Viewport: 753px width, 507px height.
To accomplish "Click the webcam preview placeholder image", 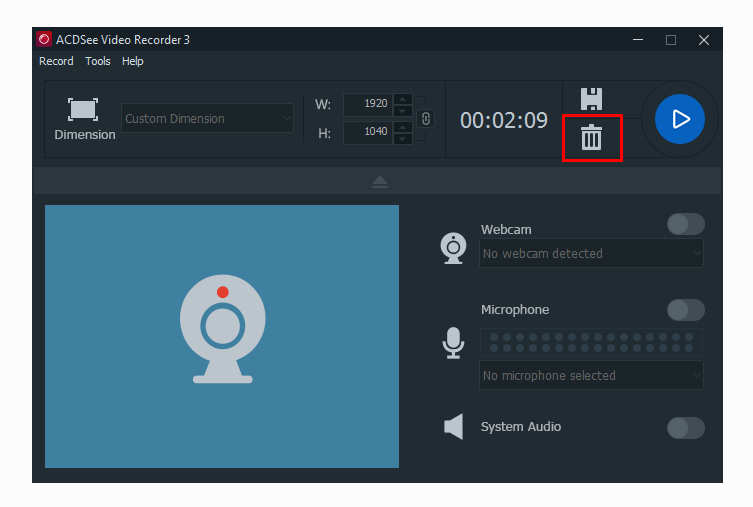I will pyautogui.click(x=222, y=336).
